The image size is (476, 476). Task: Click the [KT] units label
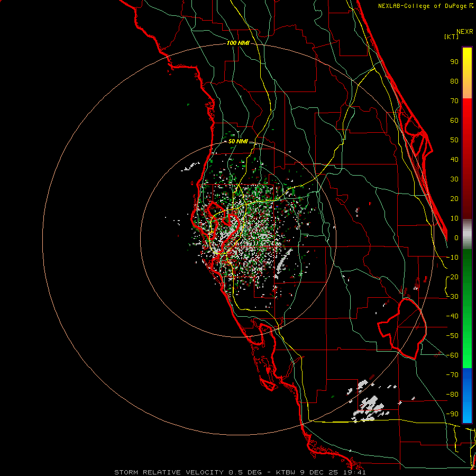point(452,36)
